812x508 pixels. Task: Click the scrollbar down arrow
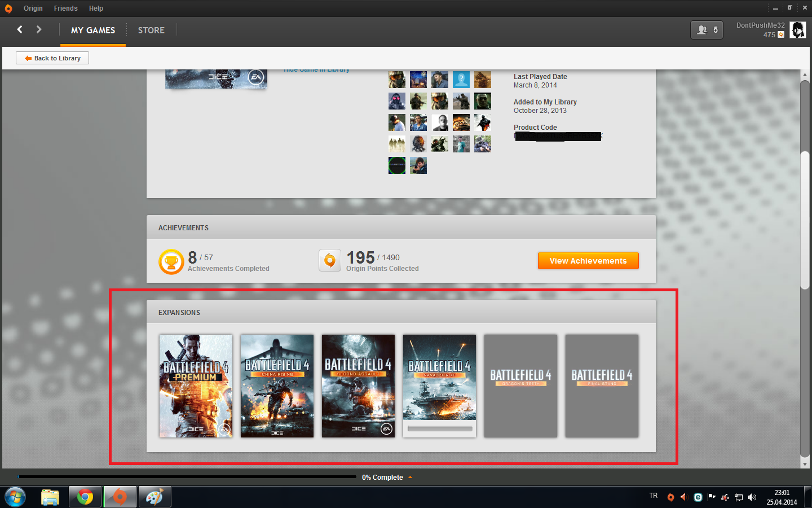point(805,464)
